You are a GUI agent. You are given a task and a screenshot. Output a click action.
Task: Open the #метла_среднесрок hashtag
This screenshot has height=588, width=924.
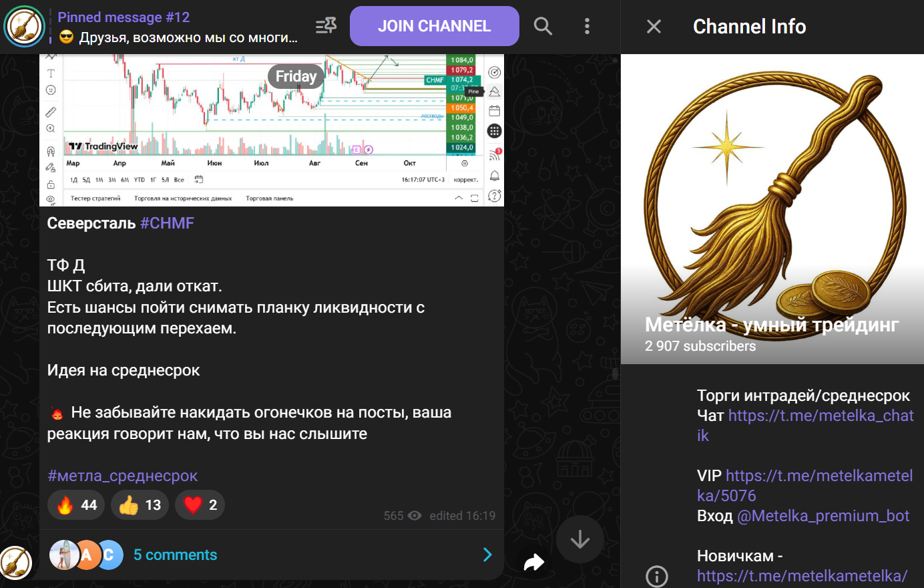click(122, 476)
